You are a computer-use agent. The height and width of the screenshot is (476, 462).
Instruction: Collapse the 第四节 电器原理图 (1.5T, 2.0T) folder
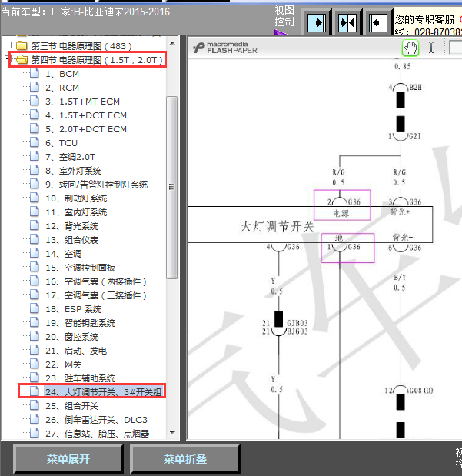[7, 59]
